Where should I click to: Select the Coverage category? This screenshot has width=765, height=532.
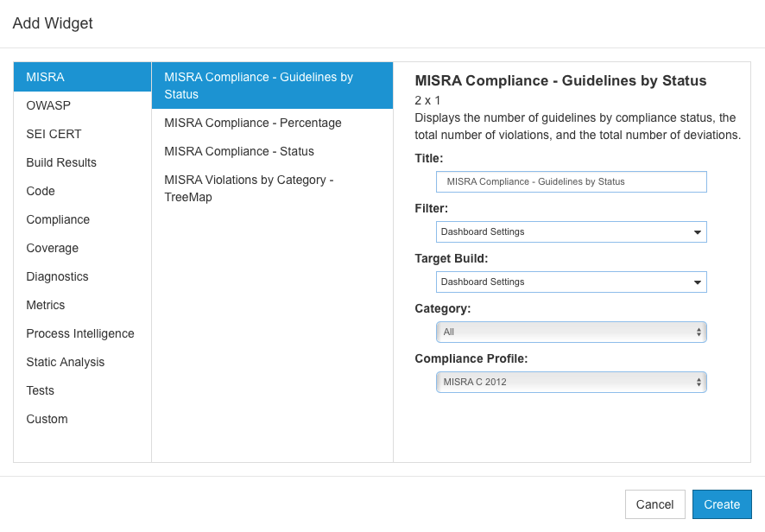(x=82, y=248)
